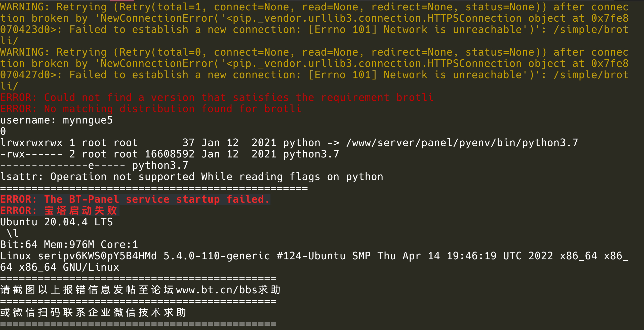Click the 'Could not find a version' error line
The width and height of the screenshot is (644, 330).
[217, 98]
